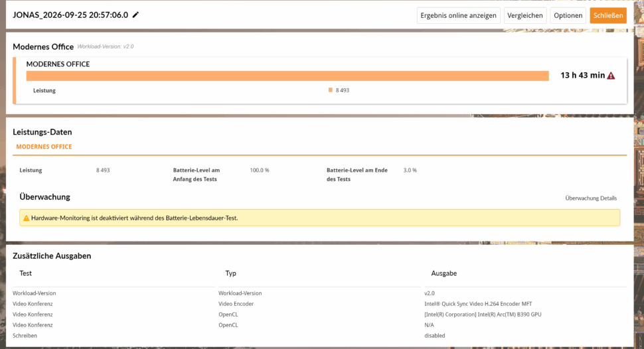Viewport: 644px width, 349px height.
Task: Click the MODERNES OFFICE card title
Action: pos(58,64)
